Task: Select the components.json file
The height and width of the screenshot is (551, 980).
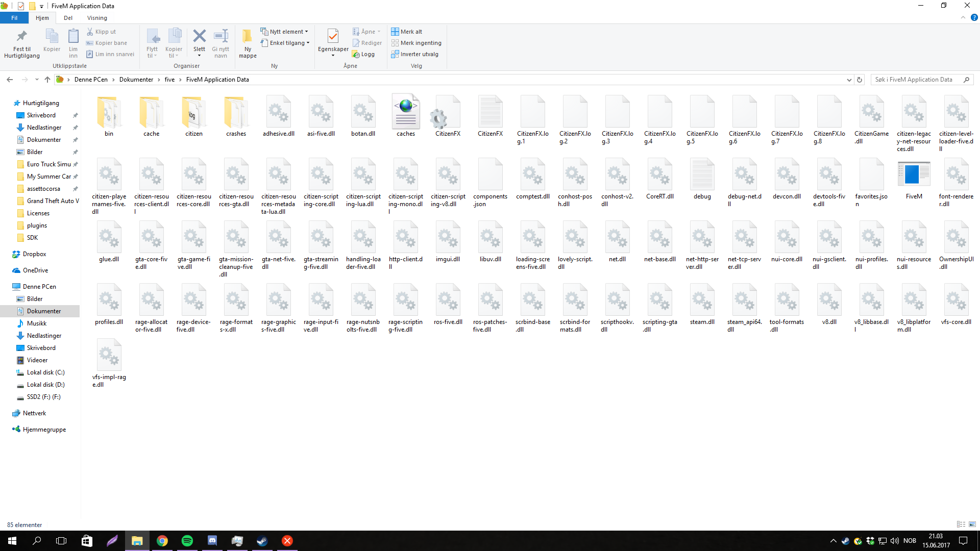Action: click(x=490, y=182)
